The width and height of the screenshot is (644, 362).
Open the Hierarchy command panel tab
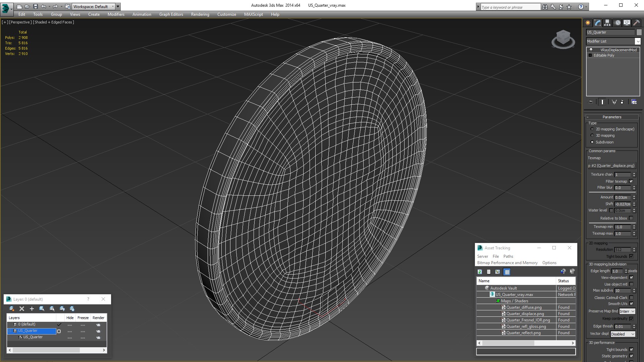click(607, 23)
